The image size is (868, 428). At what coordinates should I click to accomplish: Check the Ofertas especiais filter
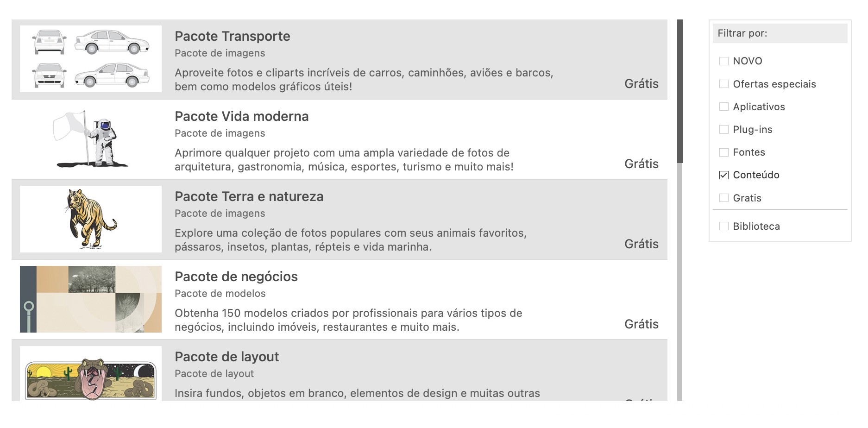click(723, 84)
